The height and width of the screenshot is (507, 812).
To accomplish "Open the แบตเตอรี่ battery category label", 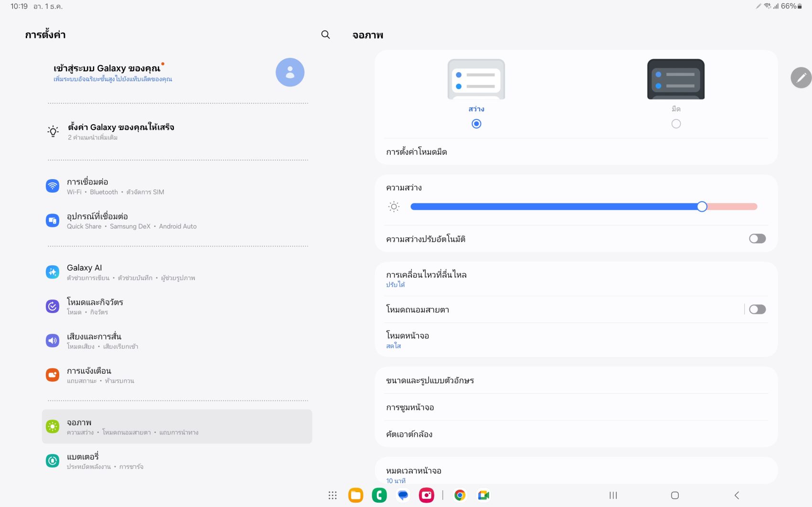I will (x=83, y=456).
